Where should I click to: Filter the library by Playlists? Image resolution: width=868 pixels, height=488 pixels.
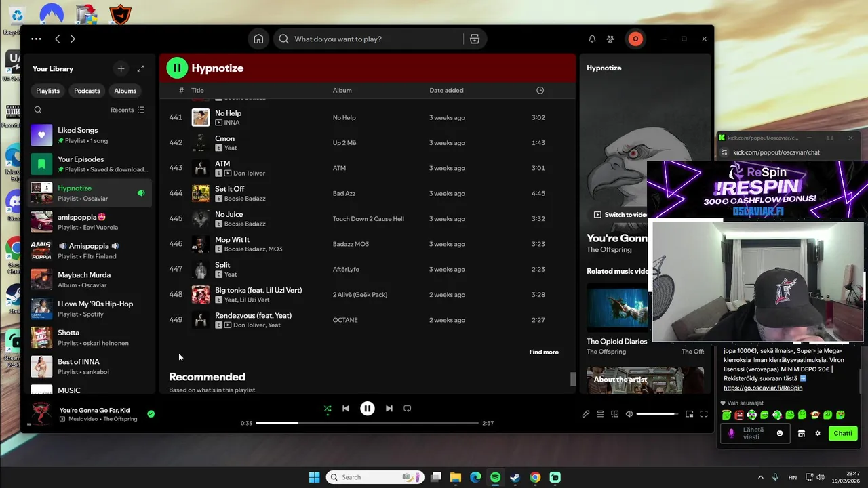[x=47, y=91]
